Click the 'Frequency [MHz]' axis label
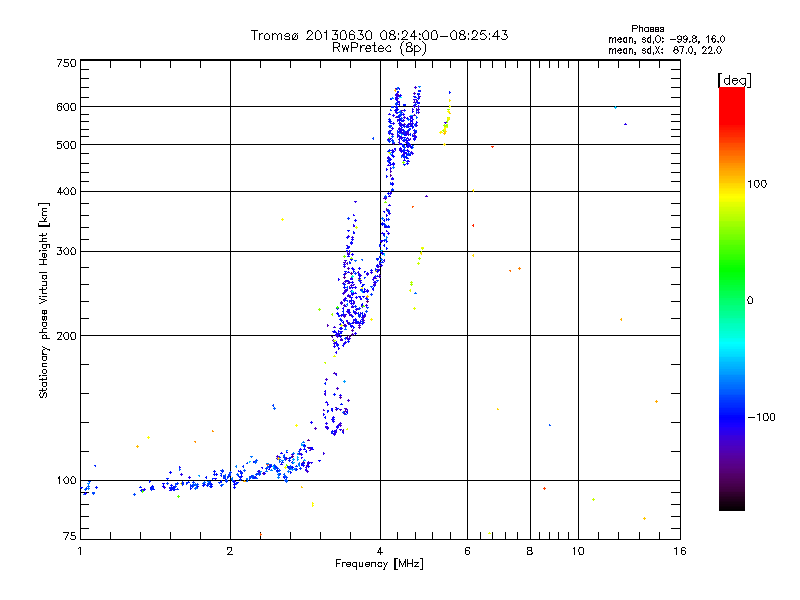800x600 pixels. point(379,564)
